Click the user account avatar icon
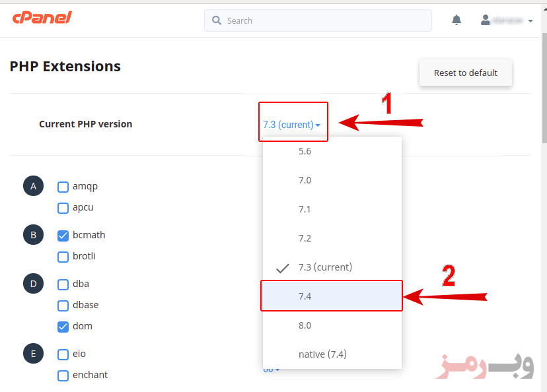The image size is (547, 392). [x=486, y=20]
